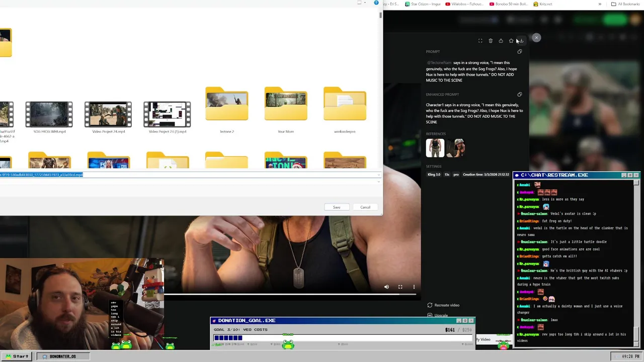
Task: Copy the PROMPT text with its copy icon
Action: 520,51
